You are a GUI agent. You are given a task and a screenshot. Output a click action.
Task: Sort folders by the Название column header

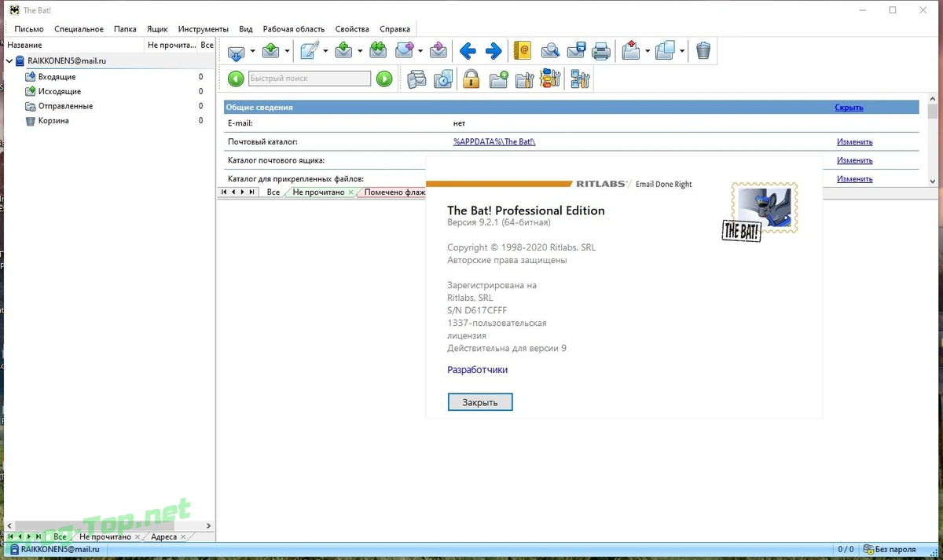pyautogui.click(x=73, y=45)
